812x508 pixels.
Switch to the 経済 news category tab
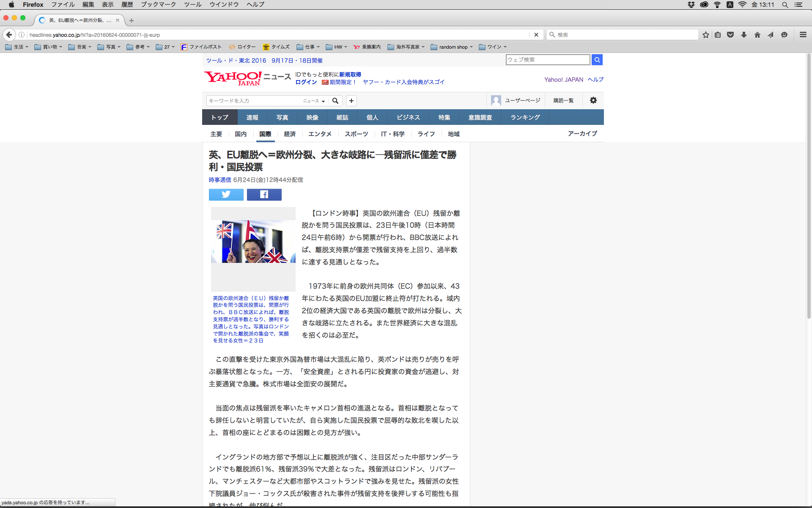[290, 134]
